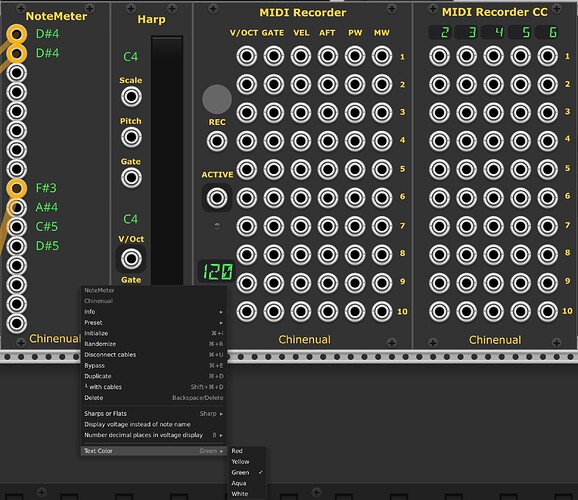This screenshot has width=578, height=500.
Task: Expand the Preset submenu
Action: pyautogui.click(x=154, y=322)
